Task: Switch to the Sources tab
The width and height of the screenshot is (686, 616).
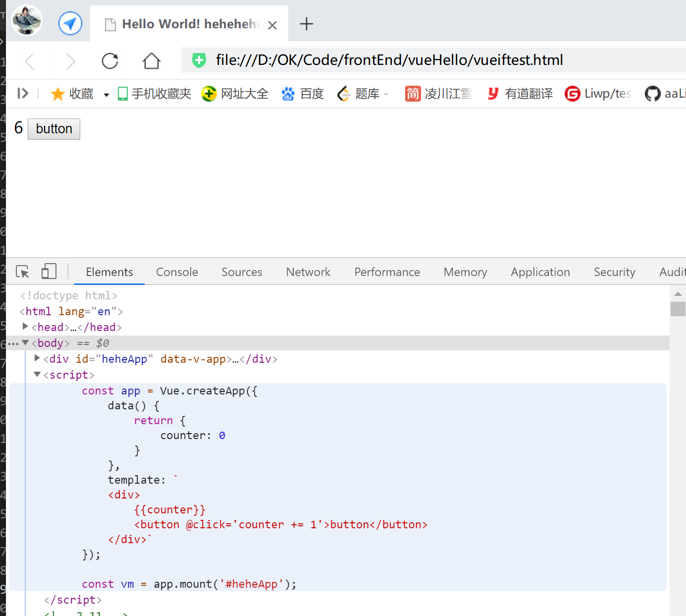Action: (x=242, y=272)
